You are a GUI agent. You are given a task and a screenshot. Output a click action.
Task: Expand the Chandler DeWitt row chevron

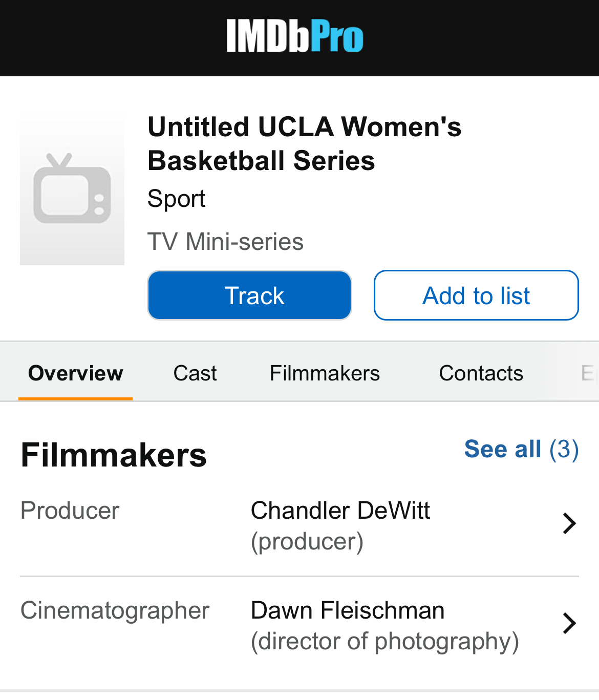569,523
